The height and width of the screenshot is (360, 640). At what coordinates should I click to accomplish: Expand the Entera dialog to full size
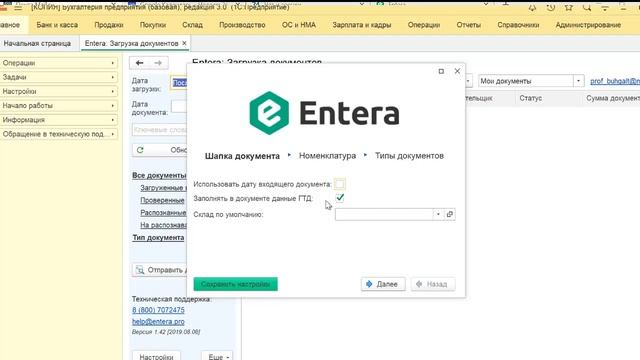tap(441, 71)
